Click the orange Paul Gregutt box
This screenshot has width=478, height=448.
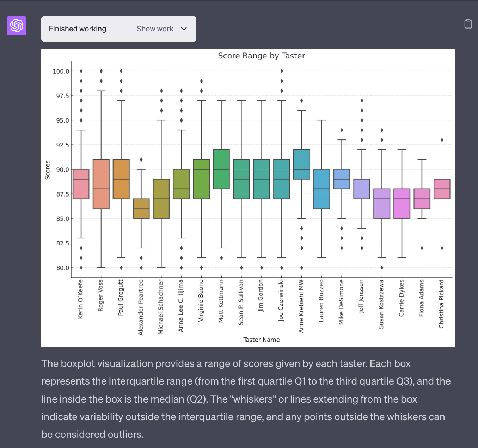pos(121,180)
